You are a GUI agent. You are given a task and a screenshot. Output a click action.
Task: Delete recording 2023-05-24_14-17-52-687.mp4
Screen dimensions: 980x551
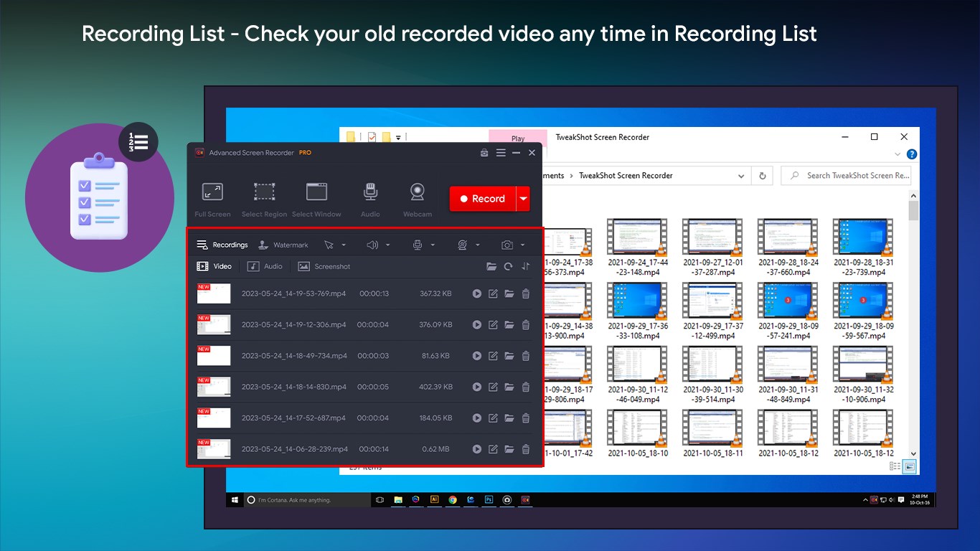pos(526,418)
